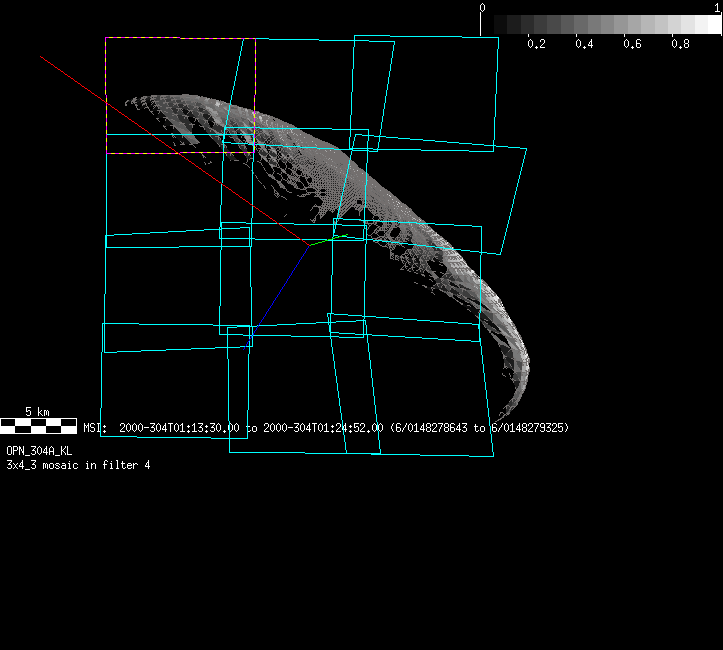The image size is (723, 650).
Task: Click the 0 minimum label above the color bar
Action: tap(483, 8)
